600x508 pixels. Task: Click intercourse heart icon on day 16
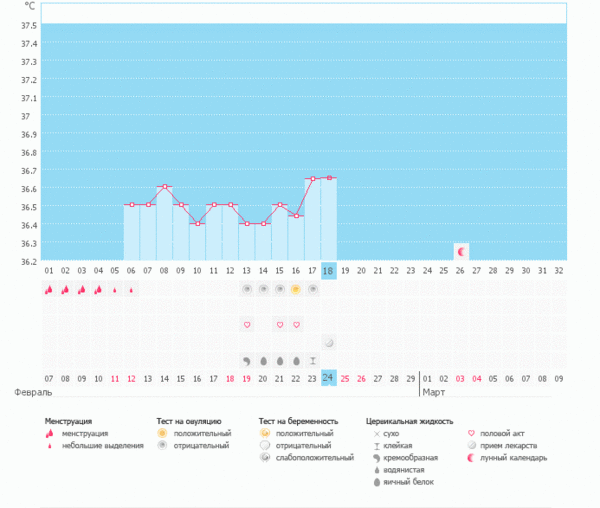pos(296,325)
